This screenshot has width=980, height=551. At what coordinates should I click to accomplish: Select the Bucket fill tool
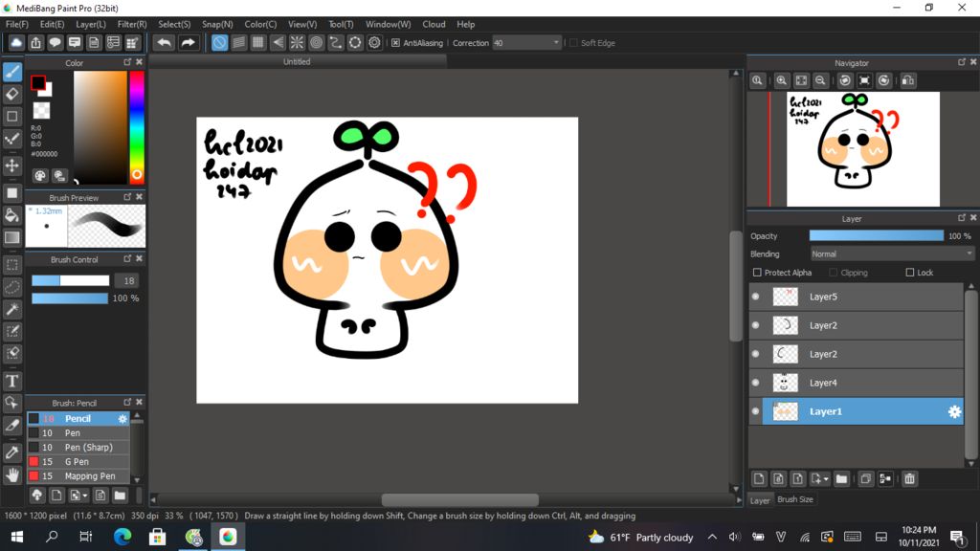coord(12,215)
